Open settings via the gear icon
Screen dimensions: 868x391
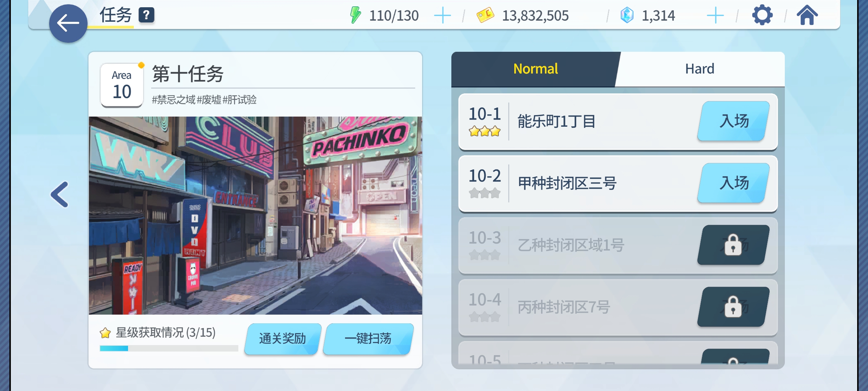click(762, 15)
